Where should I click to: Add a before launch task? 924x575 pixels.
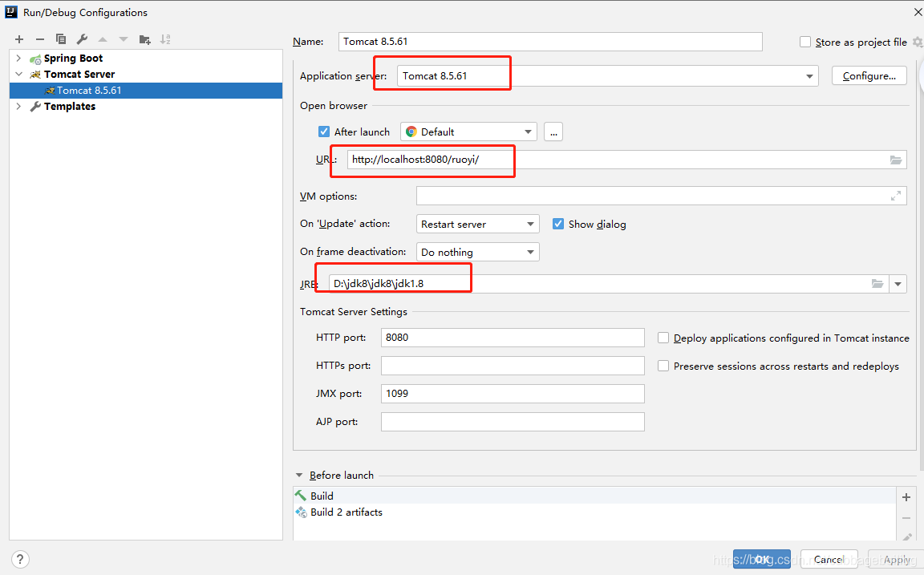[906, 497]
